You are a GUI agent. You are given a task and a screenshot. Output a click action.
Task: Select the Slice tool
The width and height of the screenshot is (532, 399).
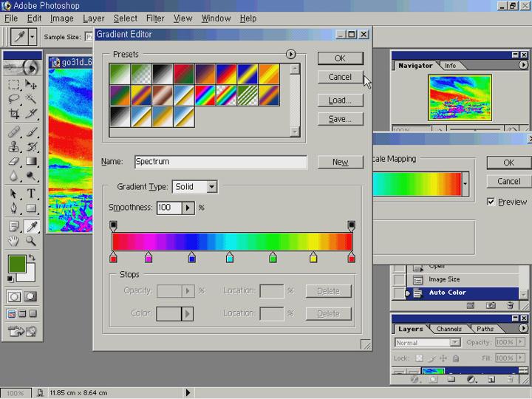coord(31,114)
